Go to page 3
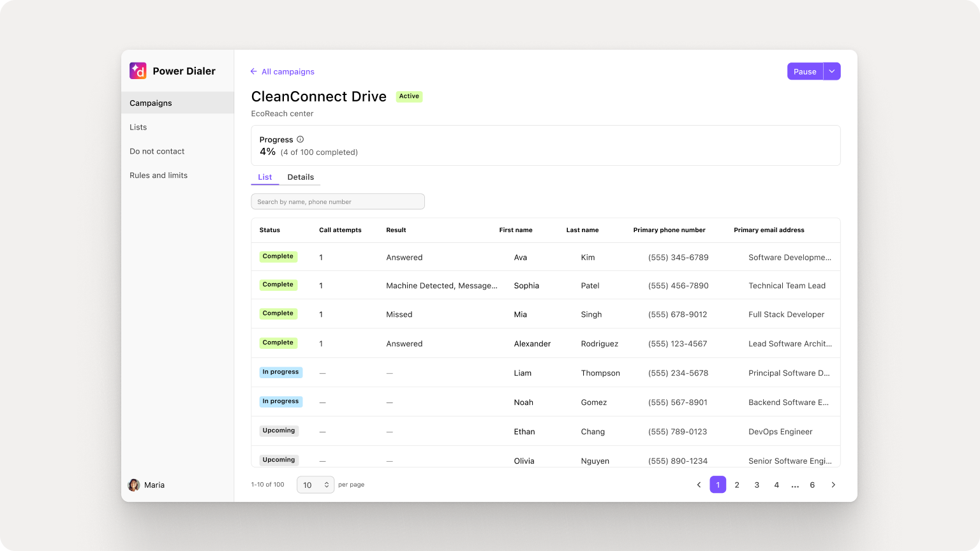This screenshot has height=551, width=980. coord(757,485)
